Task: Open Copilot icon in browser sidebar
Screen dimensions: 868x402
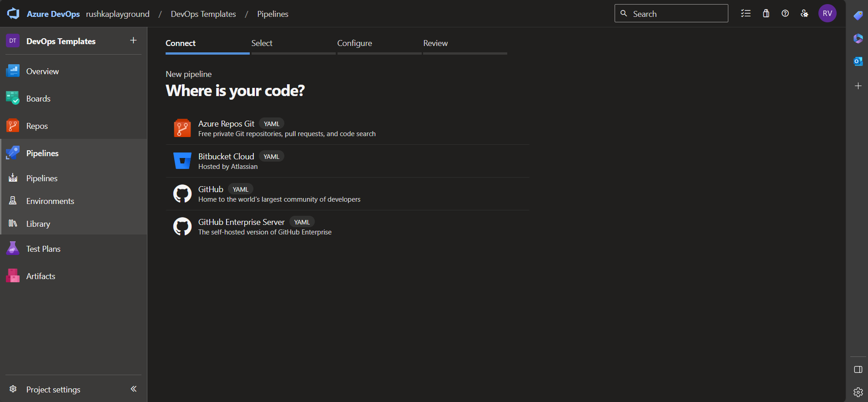Action: point(858,38)
